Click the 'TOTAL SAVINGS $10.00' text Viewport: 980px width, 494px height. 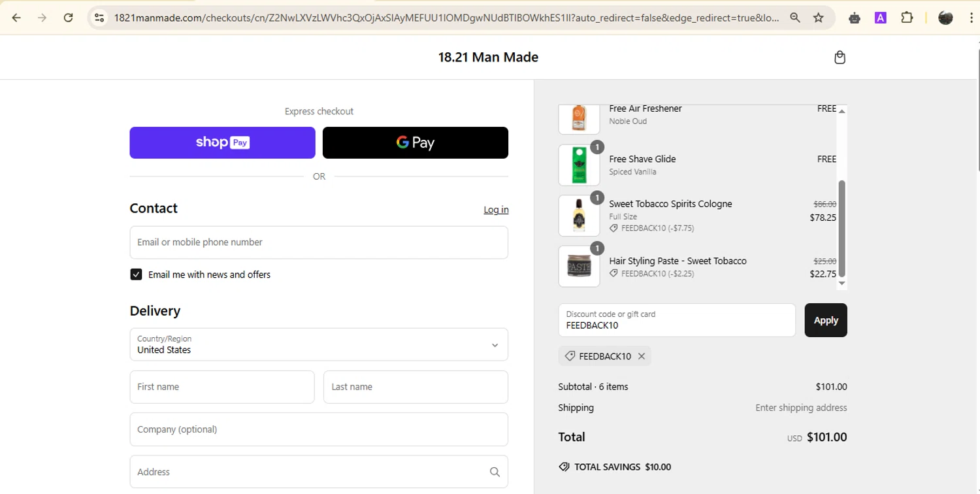623,467
